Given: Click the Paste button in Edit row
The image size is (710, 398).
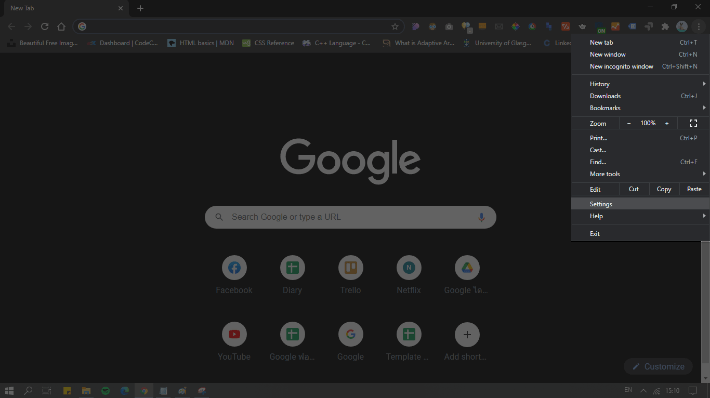Looking at the screenshot, I should click(694, 189).
